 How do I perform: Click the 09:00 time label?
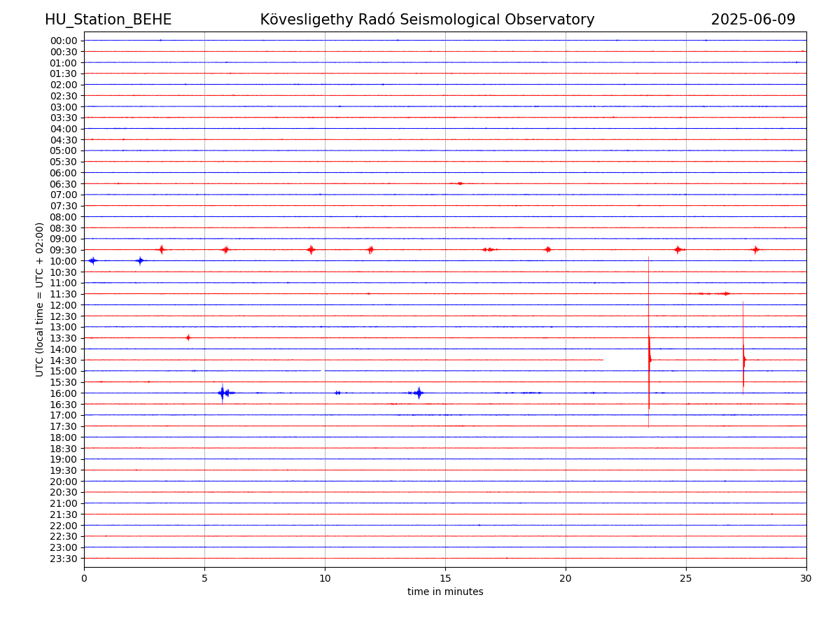(64, 239)
